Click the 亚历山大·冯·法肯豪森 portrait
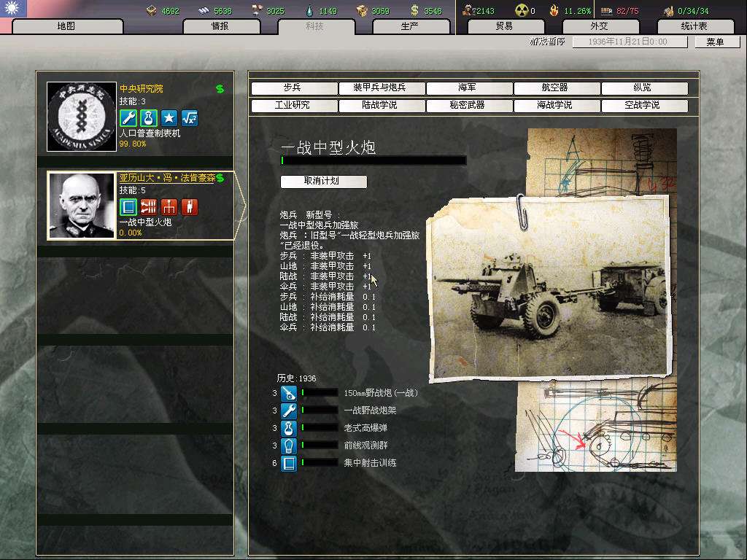Viewport: 747px width, 560px height. click(82, 206)
